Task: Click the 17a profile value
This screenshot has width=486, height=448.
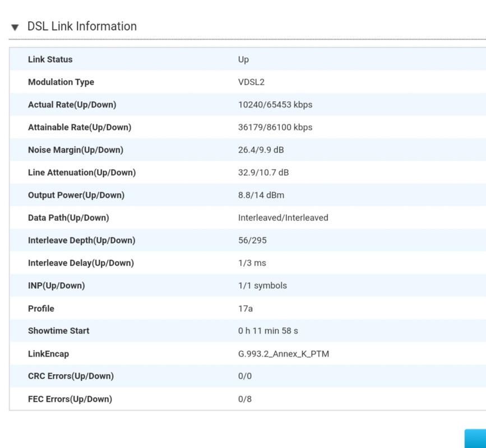Action: click(x=245, y=309)
